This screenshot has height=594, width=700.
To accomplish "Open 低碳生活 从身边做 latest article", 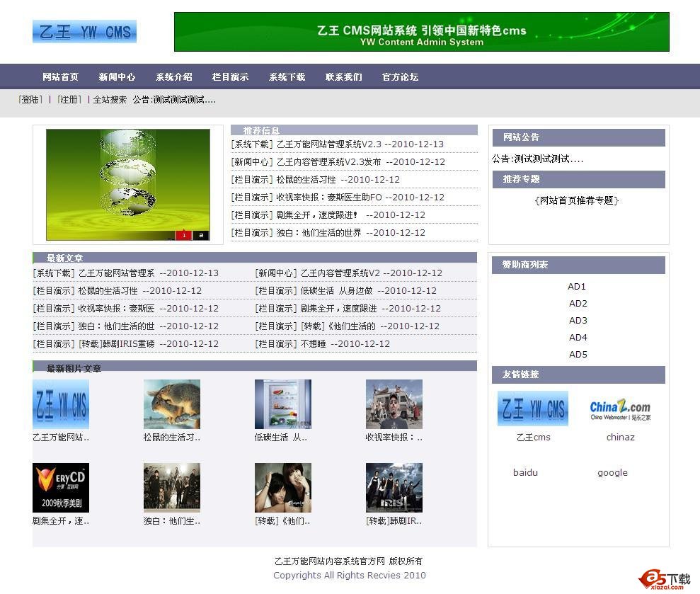I will pos(337,291).
